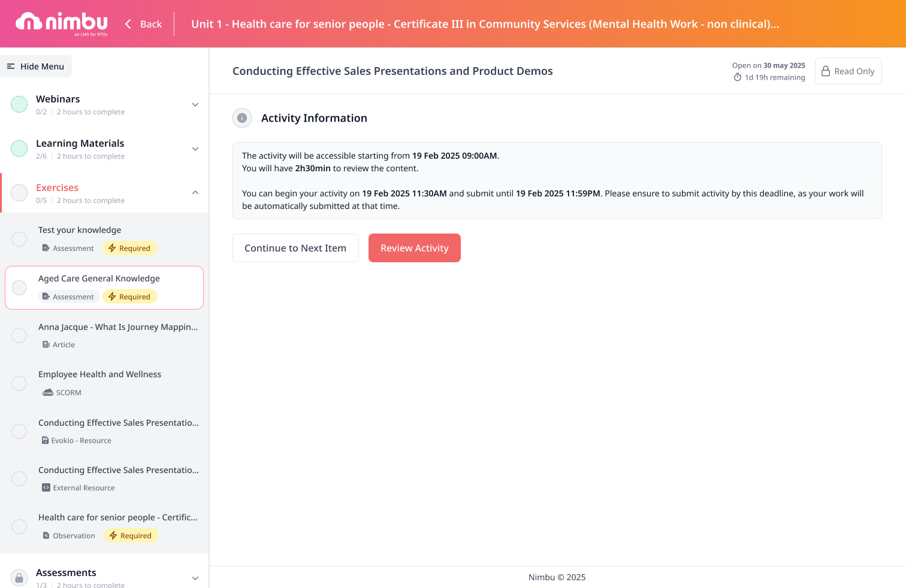Toggle completion circle for Test your knowledge
Image resolution: width=906 pixels, height=588 pixels.
(x=19, y=239)
